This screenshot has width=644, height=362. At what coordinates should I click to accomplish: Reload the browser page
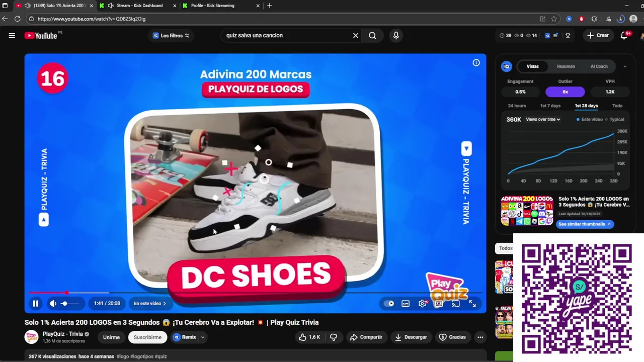coord(18,19)
